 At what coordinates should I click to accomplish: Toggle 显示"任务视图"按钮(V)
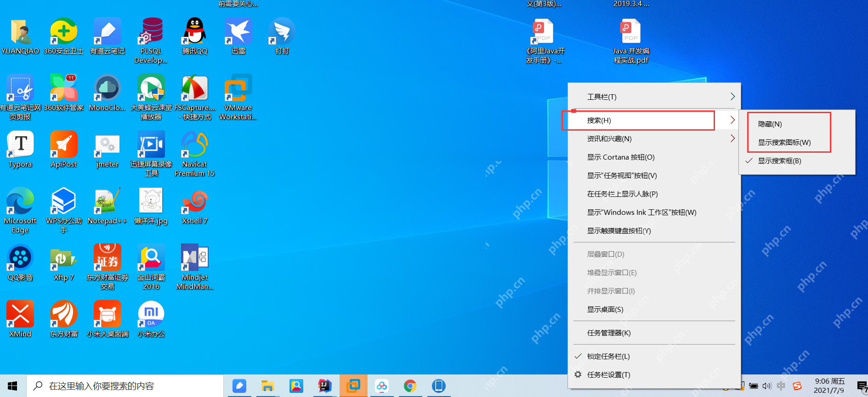pos(654,176)
